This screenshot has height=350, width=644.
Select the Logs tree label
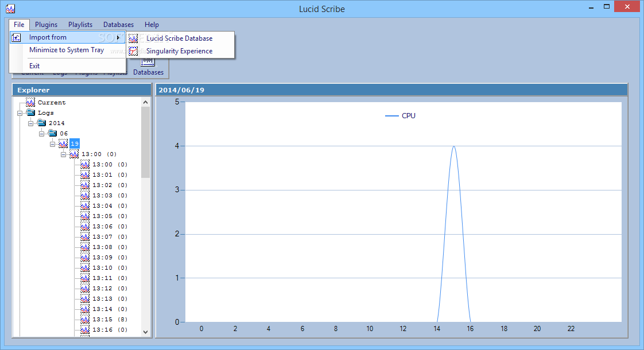click(45, 113)
